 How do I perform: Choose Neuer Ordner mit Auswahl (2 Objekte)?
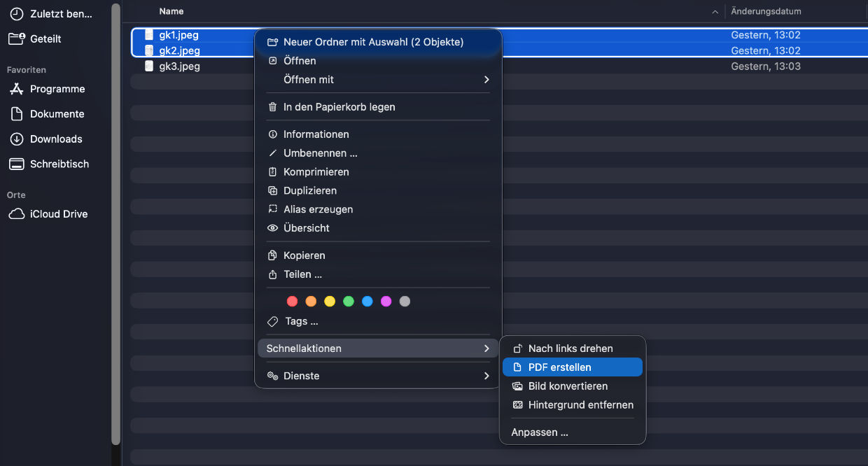373,42
